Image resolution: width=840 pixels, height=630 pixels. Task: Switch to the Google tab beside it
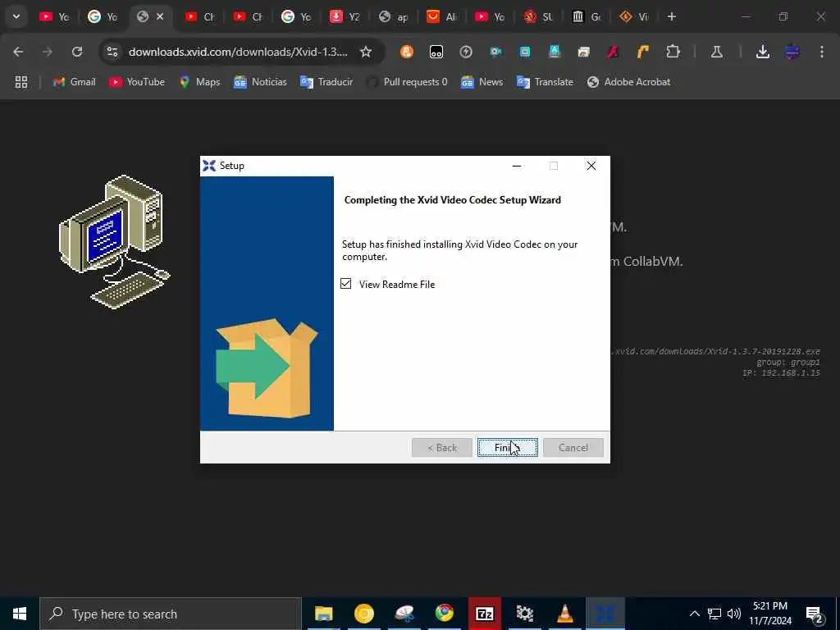(103, 16)
